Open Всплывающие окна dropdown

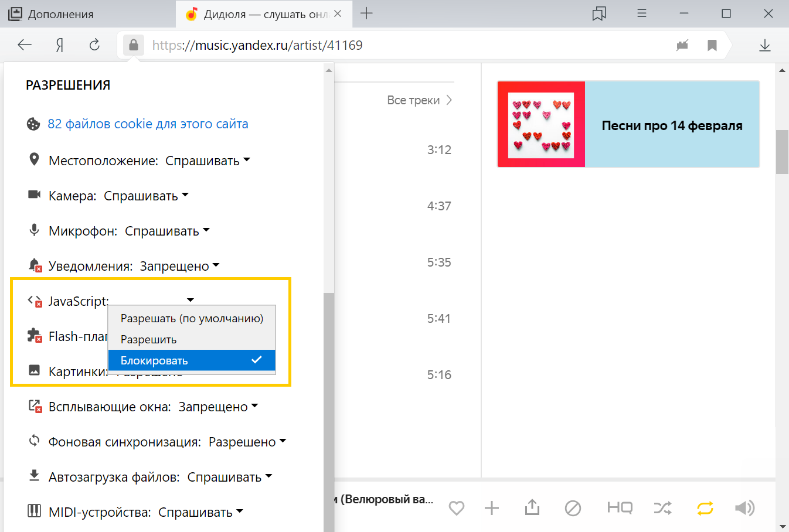tap(218, 407)
